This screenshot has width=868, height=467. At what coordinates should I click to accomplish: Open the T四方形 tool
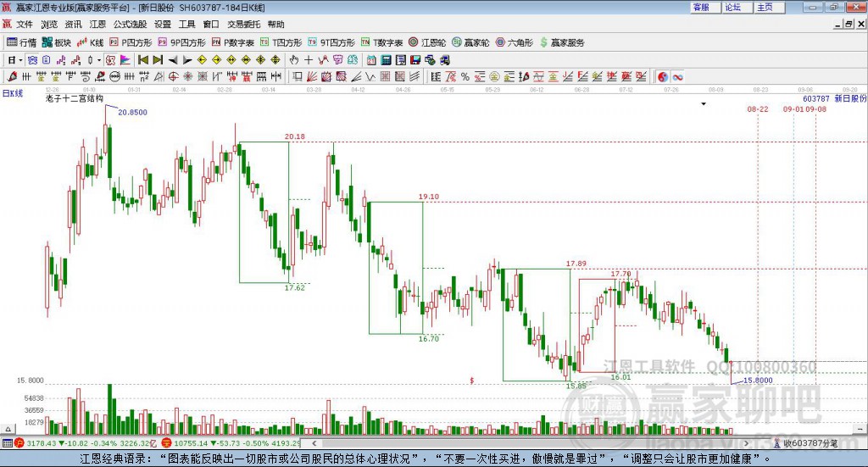pos(281,42)
